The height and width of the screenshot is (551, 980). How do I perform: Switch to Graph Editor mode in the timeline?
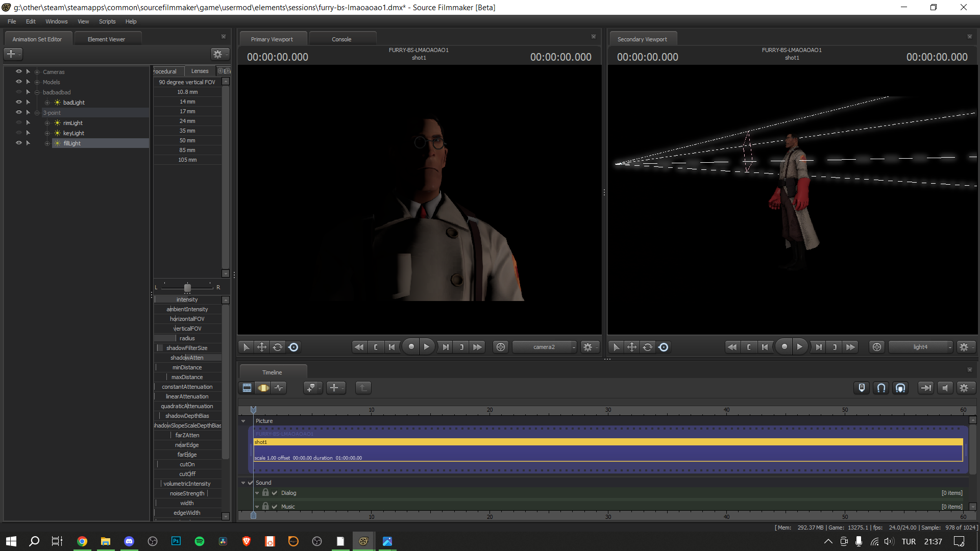279,388
